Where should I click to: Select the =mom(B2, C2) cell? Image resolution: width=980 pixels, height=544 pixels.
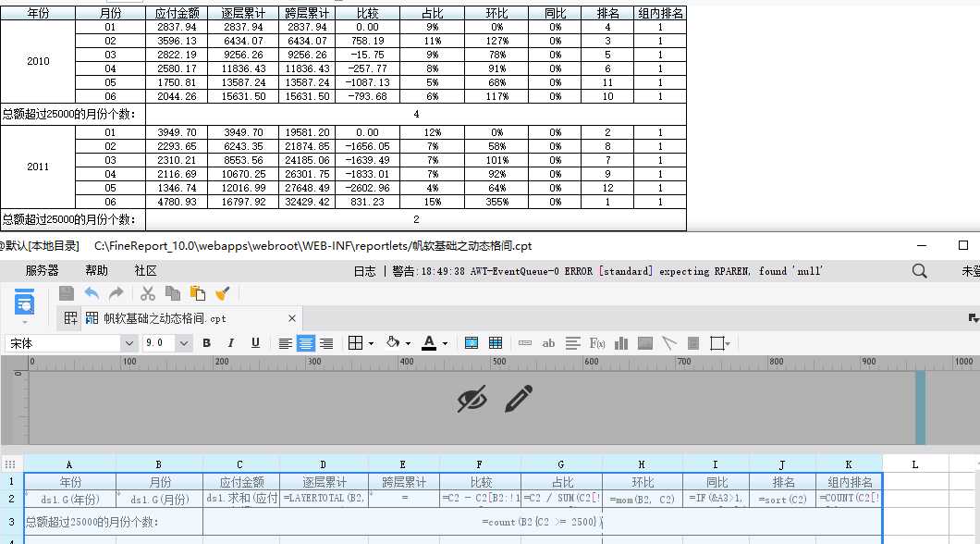coord(643,499)
